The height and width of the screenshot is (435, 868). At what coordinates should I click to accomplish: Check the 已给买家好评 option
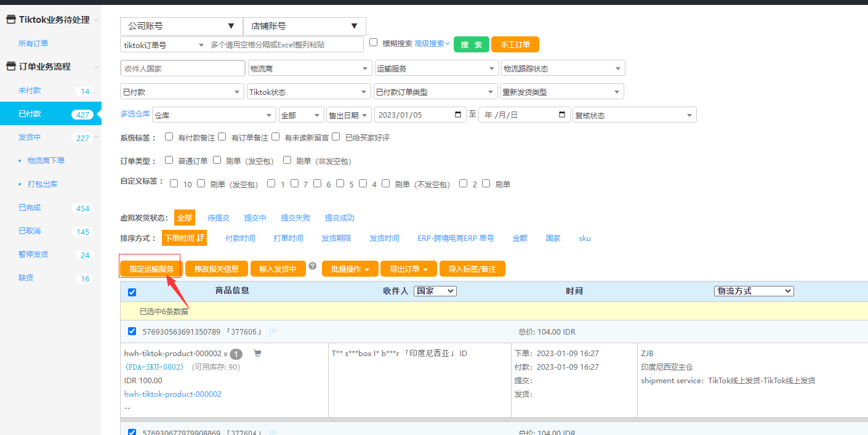click(x=336, y=137)
